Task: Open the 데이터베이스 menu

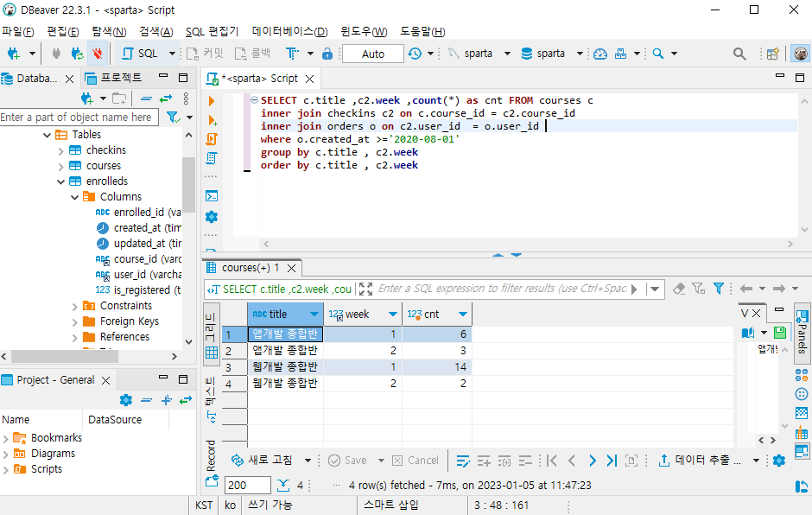Action: 290,32
